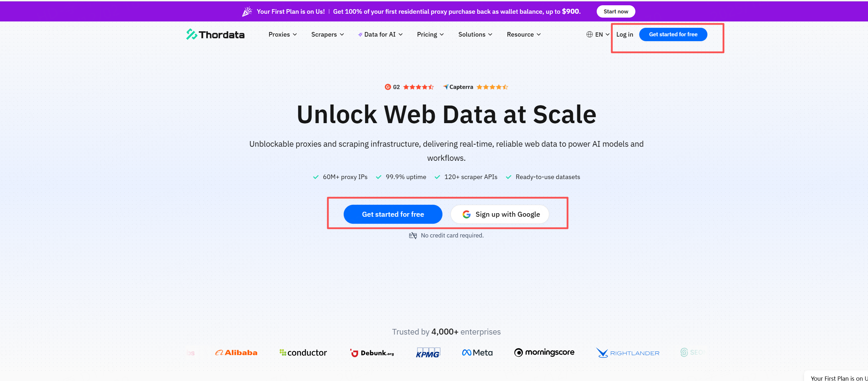
Task: Open the Solutions menu
Action: click(475, 34)
